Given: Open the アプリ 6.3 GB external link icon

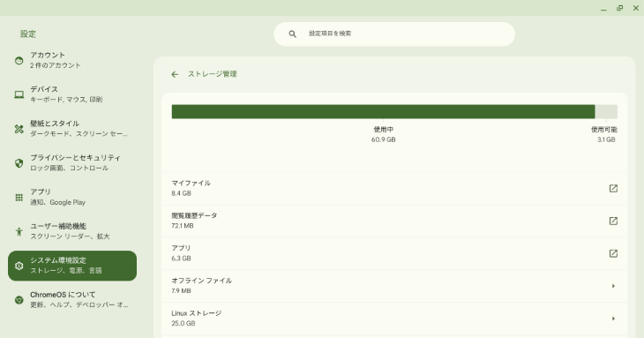Looking at the screenshot, I should pos(613,253).
